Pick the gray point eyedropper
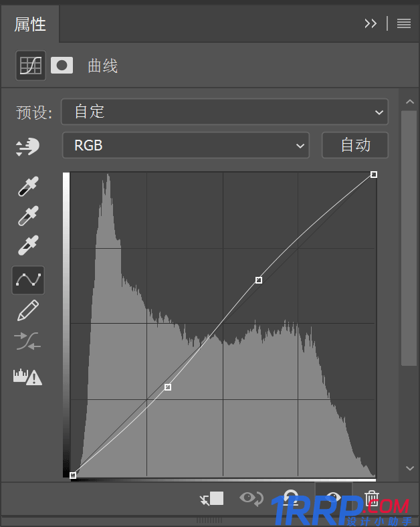The width and height of the screenshot is (420, 527). point(28,216)
